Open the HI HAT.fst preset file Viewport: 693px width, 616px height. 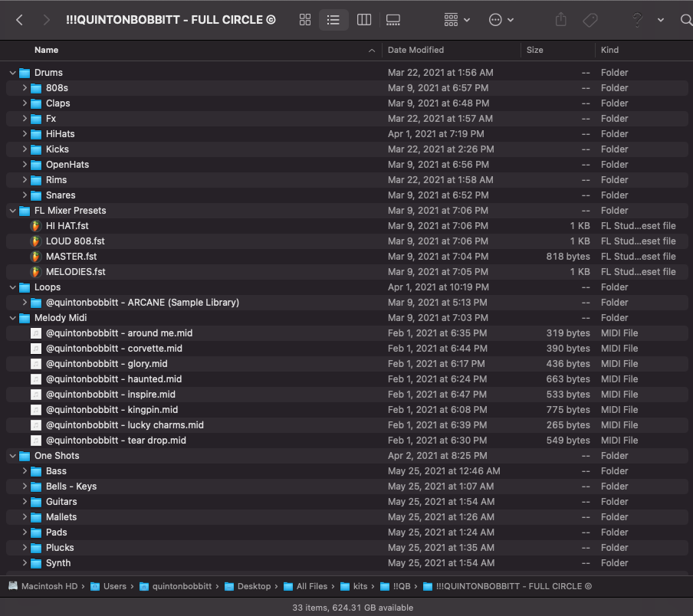click(x=67, y=226)
